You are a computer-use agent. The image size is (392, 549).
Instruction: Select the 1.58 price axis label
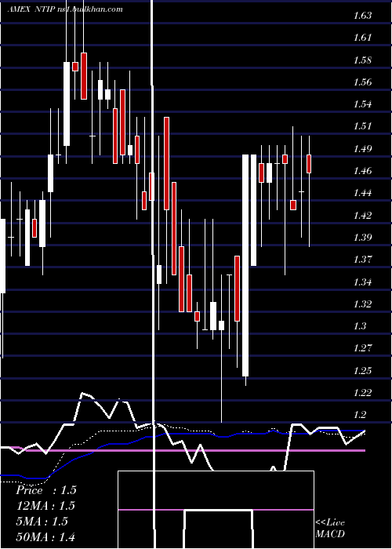pyautogui.click(x=362, y=60)
